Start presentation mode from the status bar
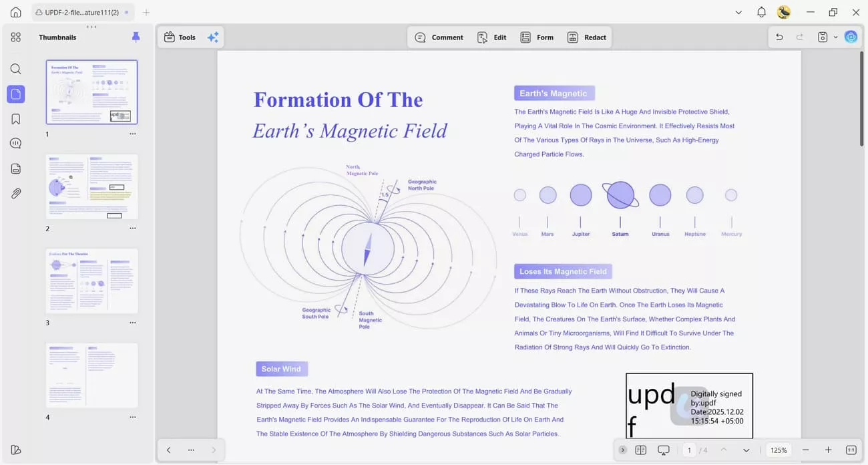 pyautogui.click(x=664, y=450)
